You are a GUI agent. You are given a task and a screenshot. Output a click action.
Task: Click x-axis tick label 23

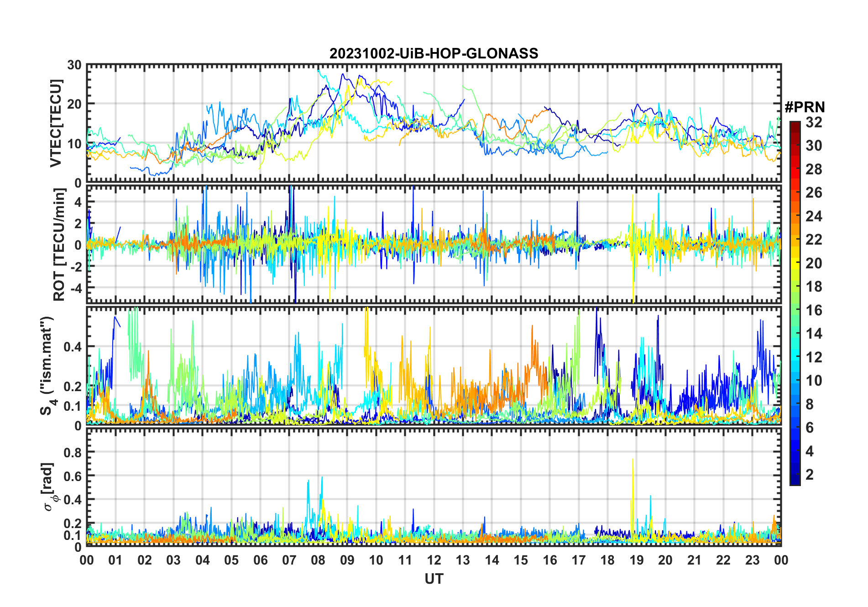(752, 560)
